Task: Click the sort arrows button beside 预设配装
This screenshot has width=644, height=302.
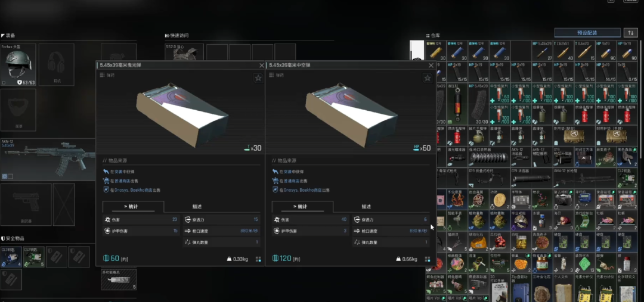Action: coord(630,33)
